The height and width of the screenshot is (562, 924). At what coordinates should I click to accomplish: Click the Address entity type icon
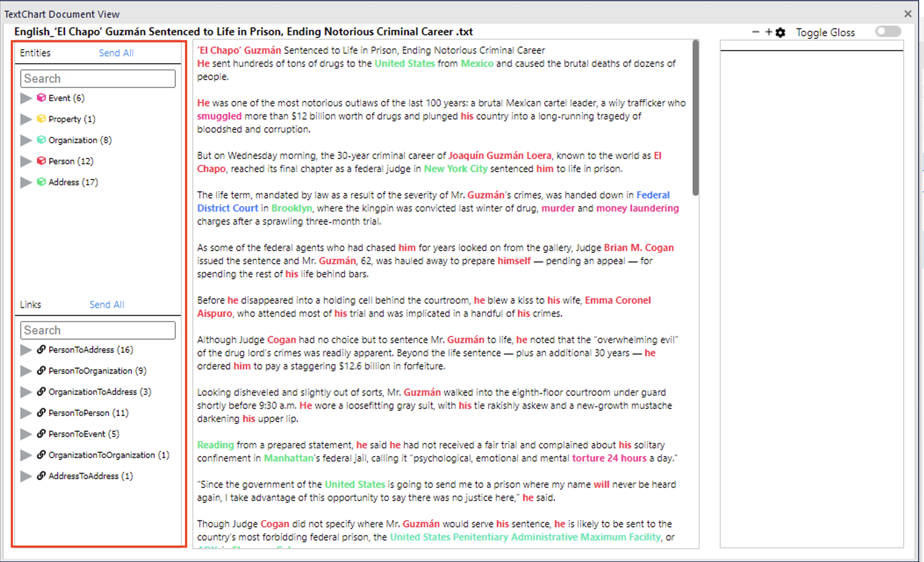click(40, 182)
